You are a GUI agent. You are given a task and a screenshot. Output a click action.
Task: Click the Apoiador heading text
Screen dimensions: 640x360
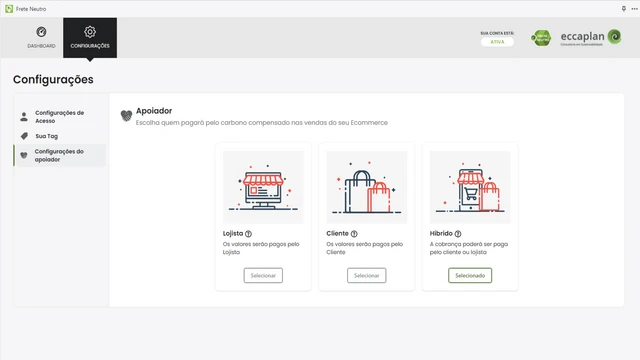click(x=154, y=111)
